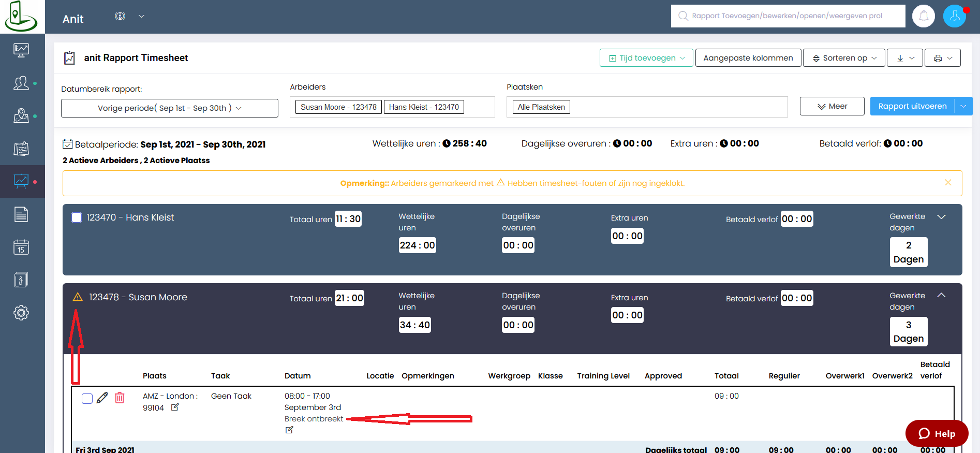Viewport: 980px width, 453px height.
Task: Open the settings gear in the sidebar
Action: click(21, 313)
